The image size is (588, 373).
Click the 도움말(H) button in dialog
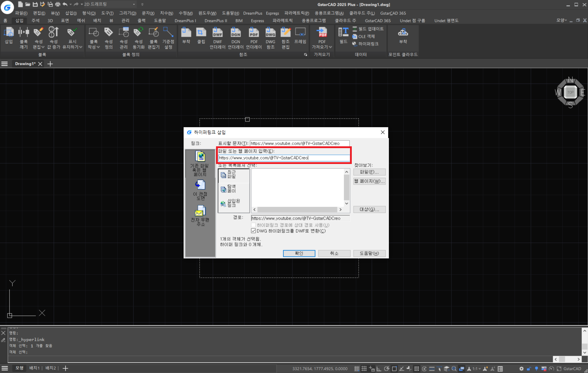pos(369,253)
